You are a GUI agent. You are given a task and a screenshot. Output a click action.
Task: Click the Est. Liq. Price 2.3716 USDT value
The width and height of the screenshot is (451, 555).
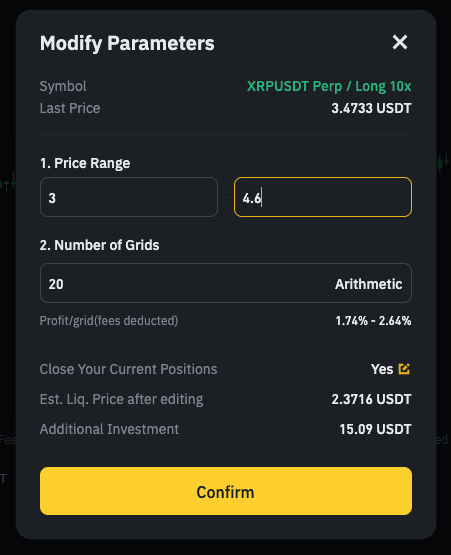pos(371,399)
